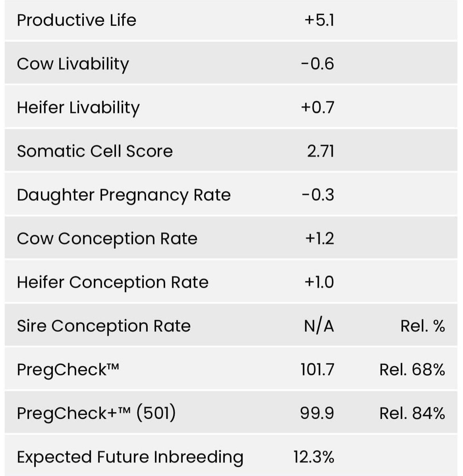
Task: Click the Daughter Pregnancy Rate label
Action: [x=123, y=195]
